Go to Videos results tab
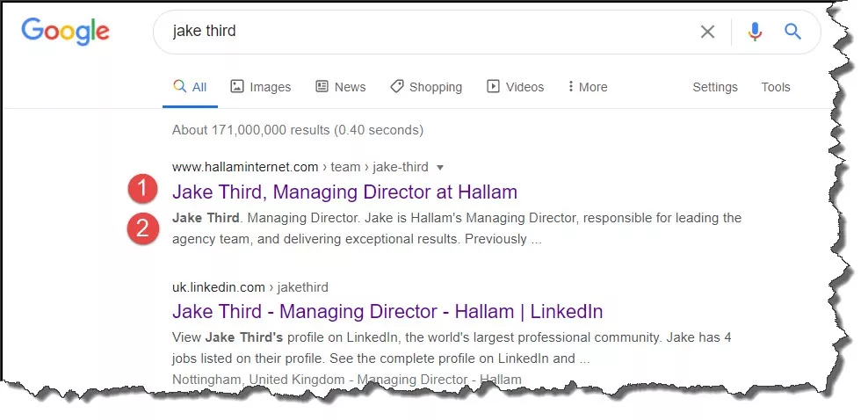 [x=515, y=87]
